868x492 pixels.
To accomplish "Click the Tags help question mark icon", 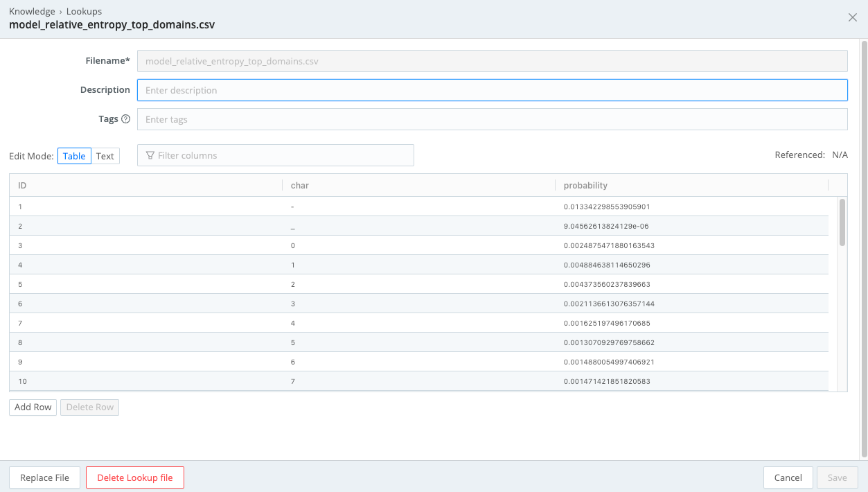I will (x=125, y=119).
